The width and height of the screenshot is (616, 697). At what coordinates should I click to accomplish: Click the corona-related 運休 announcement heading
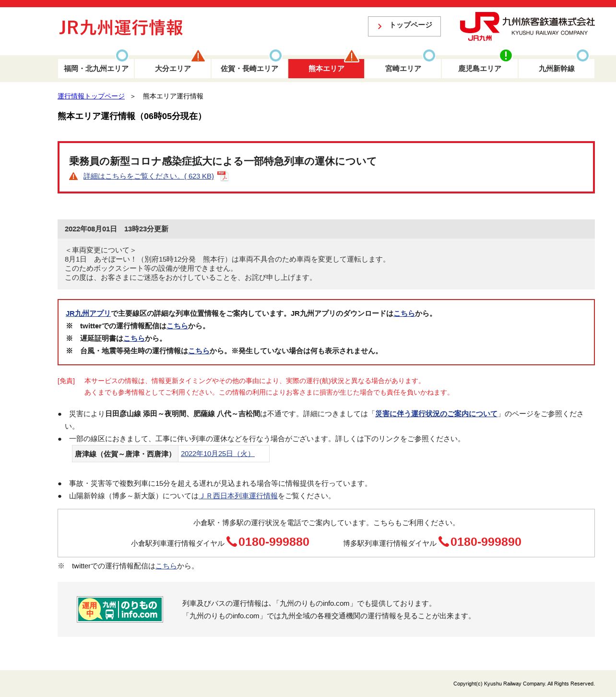coord(223,161)
